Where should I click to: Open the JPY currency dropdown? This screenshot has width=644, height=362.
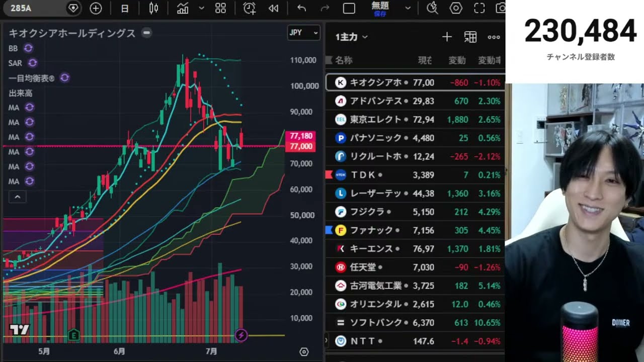pyautogui.click(x=304, y=33)
